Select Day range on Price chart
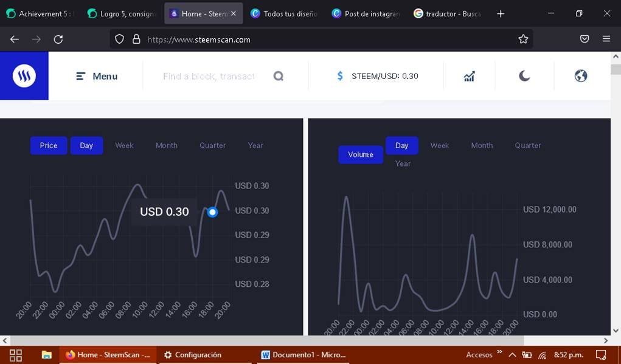The width and height of the screenshot is (621, 364). click(87, 146)
